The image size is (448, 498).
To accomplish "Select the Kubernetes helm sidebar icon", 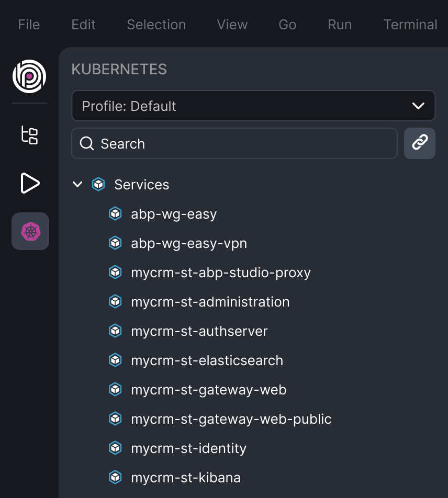I will pos(30,231).
